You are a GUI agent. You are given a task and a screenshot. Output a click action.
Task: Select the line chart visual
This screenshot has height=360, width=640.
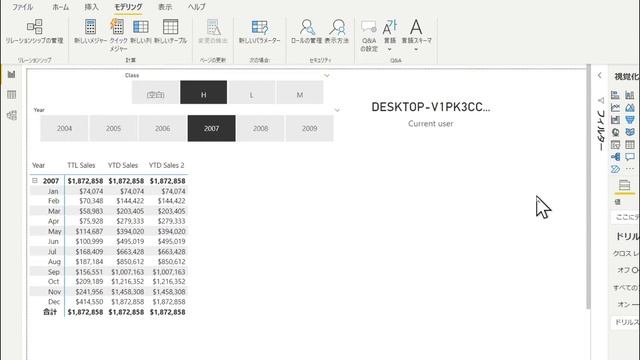pyautogui.click(x=616, y=107)
